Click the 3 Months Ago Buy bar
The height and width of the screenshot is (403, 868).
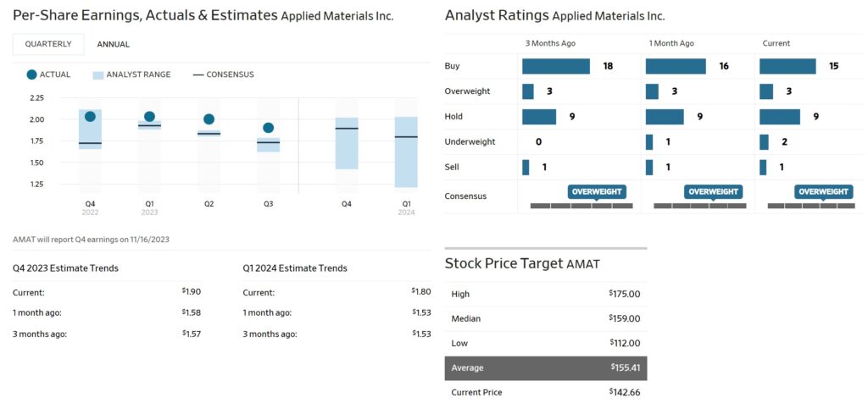555,66
